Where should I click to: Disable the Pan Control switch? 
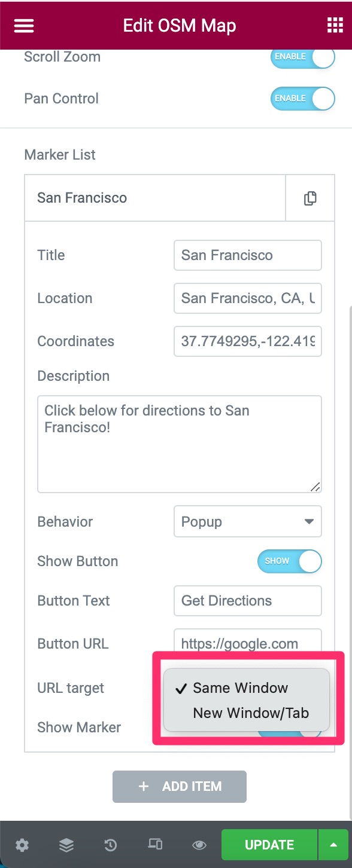tap(303, 99)
